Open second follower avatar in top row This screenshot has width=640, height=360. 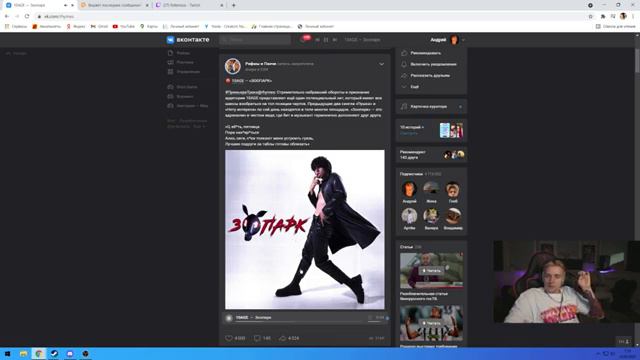(x=431, y=190)
